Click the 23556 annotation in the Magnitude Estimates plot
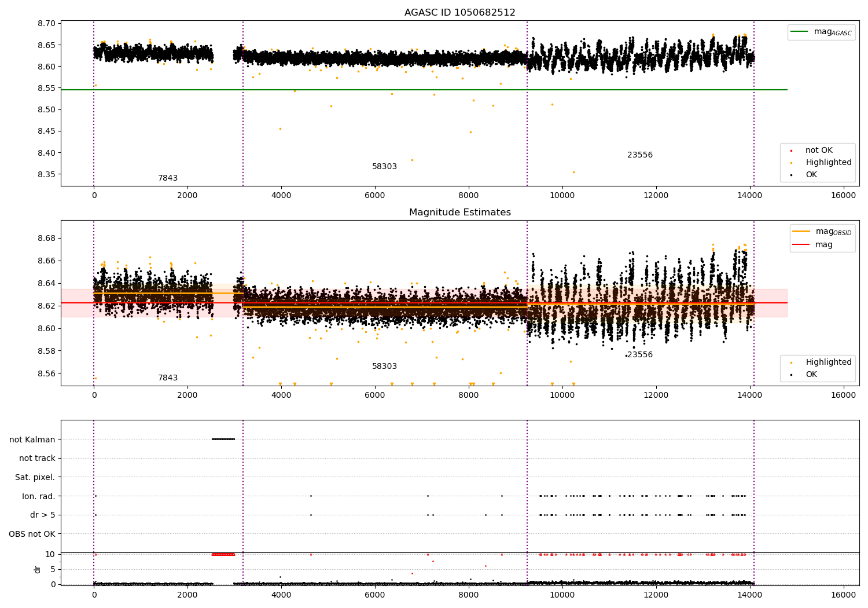 pos(640,355)
